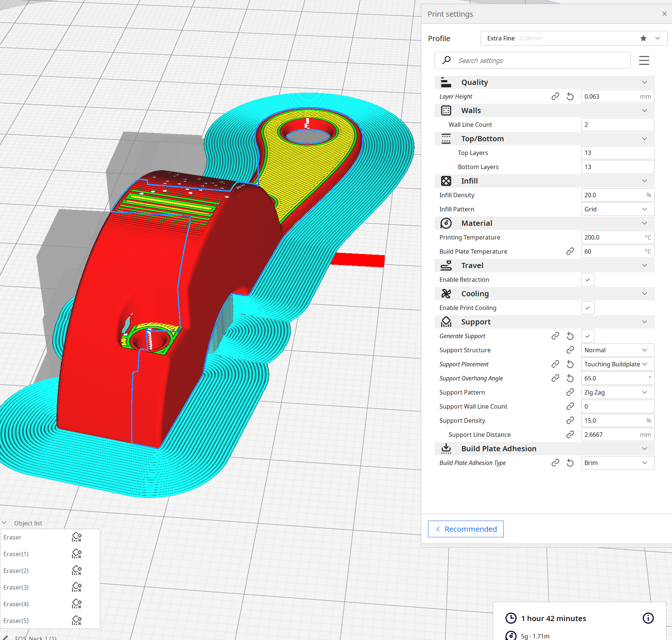Viewport: 672px width, 640px height.
Task: Click the Material section icon
Action: pyautogui.click(x=446, y=223)
